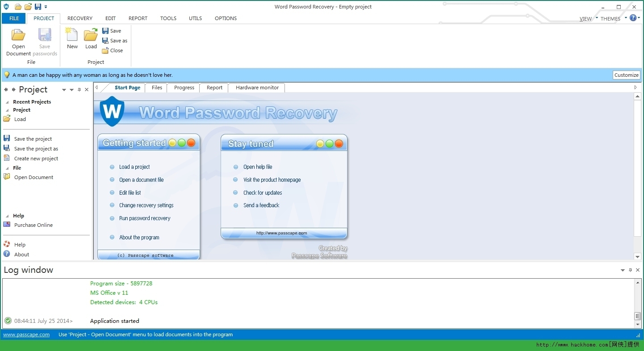Click lightbulb tip icon
Viewport: 644px width, 351px height.
7,75
